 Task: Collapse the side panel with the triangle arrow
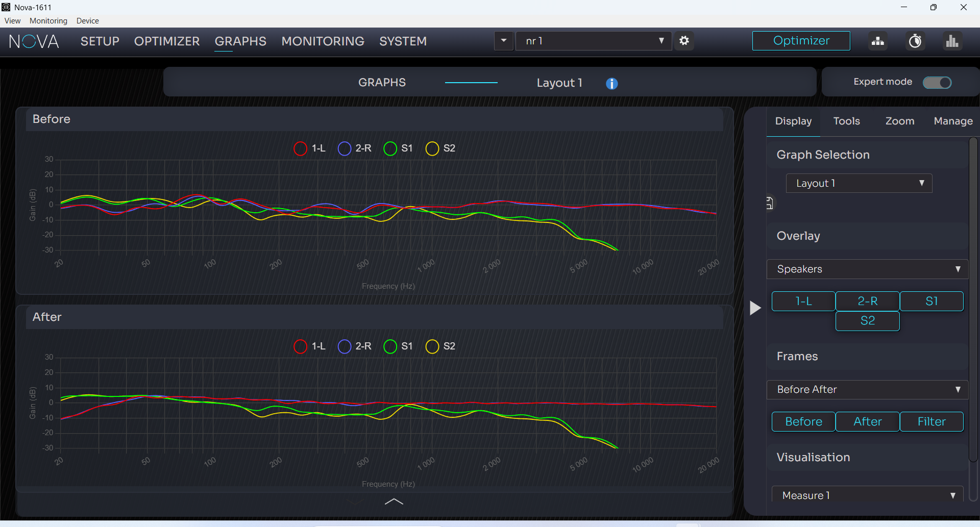tap(755, 308)
